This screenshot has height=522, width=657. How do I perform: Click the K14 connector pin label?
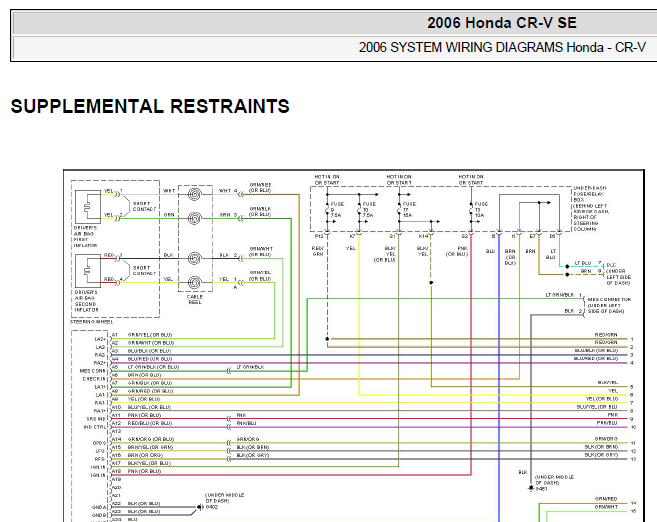coord(423,237)
